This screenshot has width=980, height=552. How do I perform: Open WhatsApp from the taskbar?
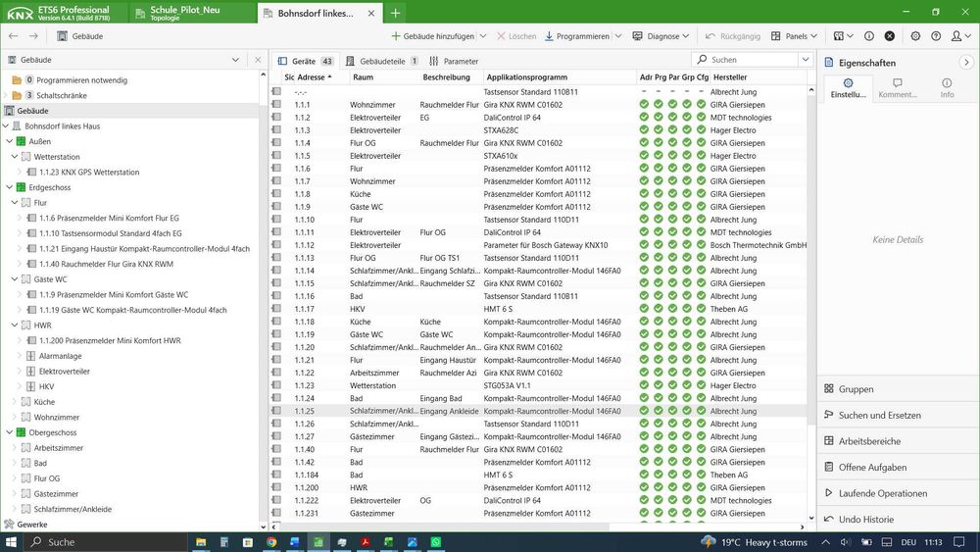point(436,542)
